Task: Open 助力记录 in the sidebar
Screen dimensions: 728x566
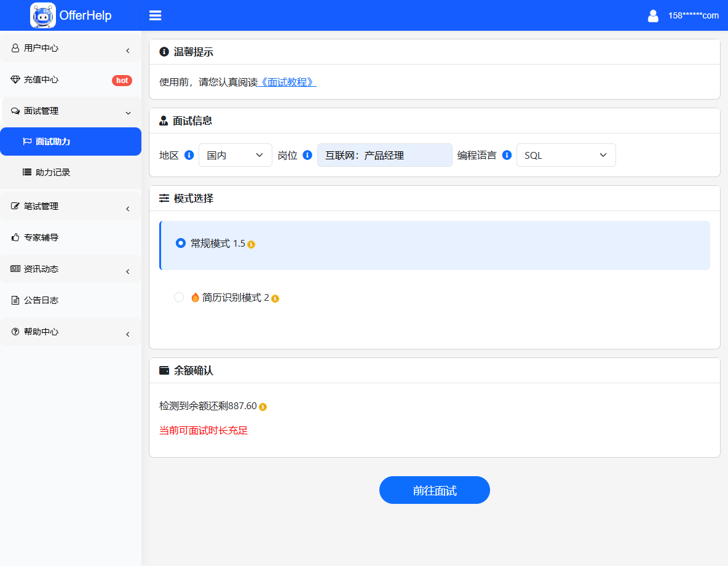Action: point(53,172)
